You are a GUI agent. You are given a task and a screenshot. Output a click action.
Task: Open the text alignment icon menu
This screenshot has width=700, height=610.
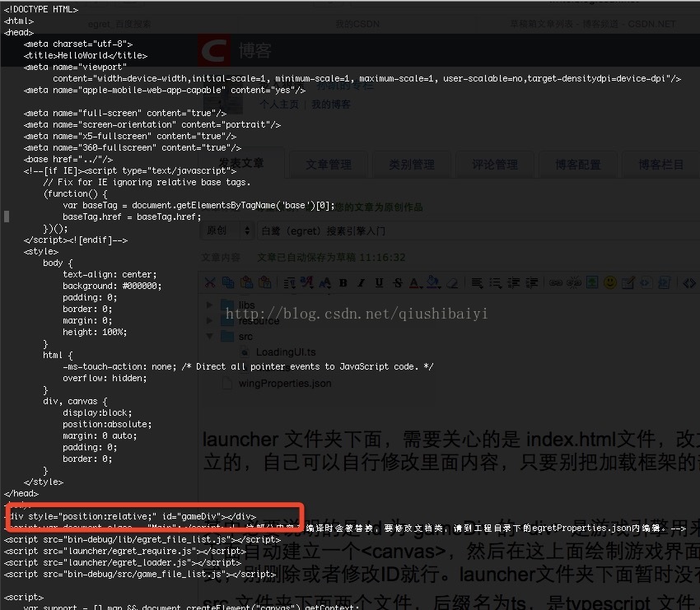477,282
